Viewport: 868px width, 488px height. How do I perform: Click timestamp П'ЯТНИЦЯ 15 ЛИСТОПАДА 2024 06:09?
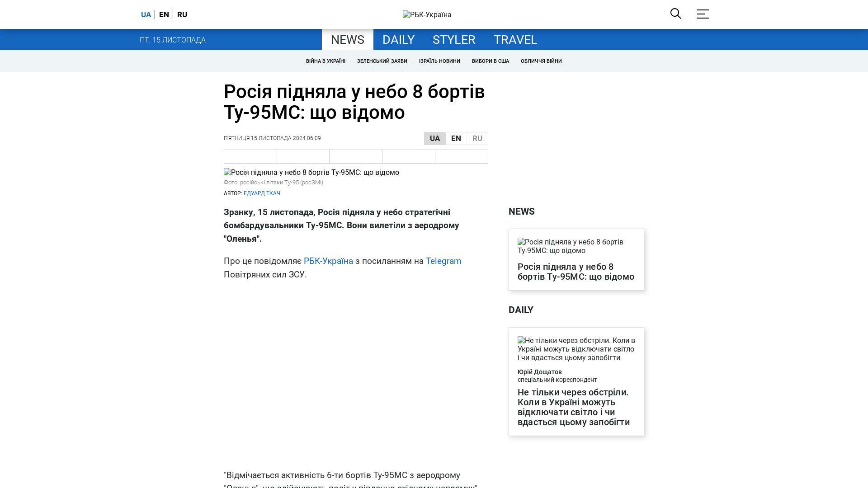(272, 138)
